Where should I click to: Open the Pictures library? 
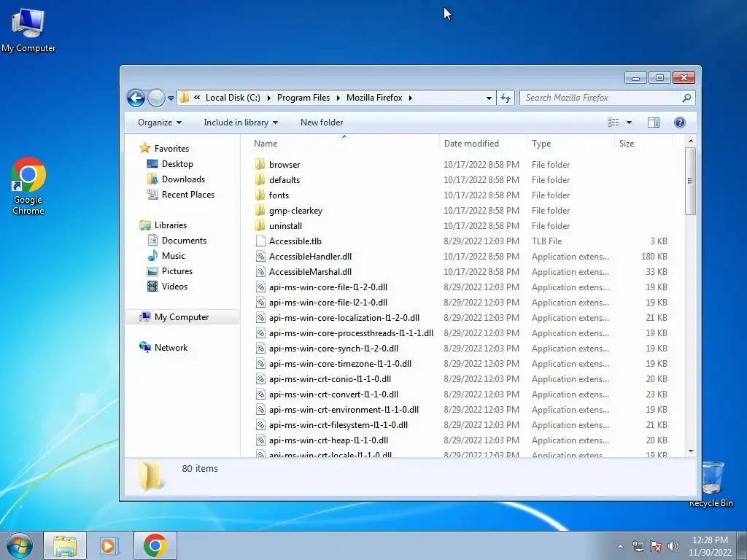[177, 271]
